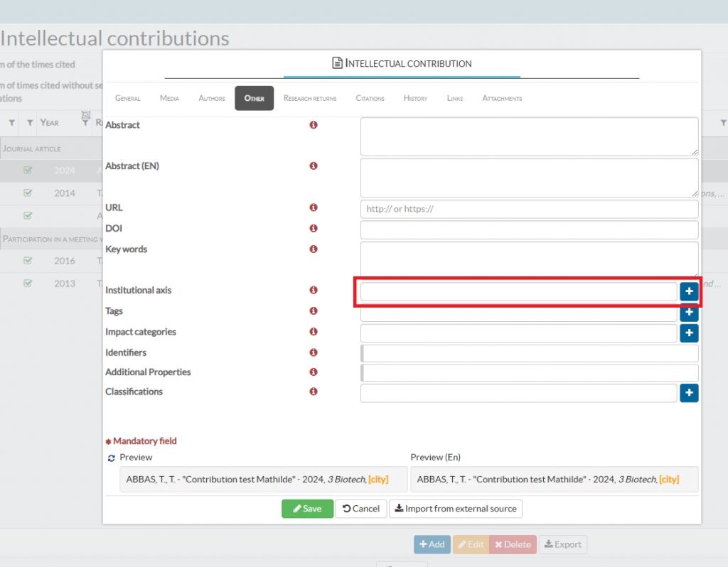The width and height of the screenshot is (728, 567).
Task: Click the info icon next to DOI
Action: (313, 229)
